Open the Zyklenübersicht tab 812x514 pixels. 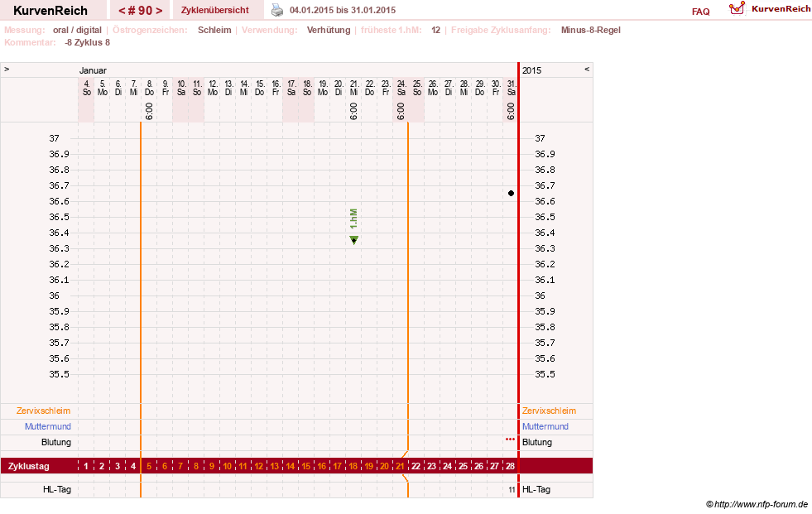click(215, 11)
